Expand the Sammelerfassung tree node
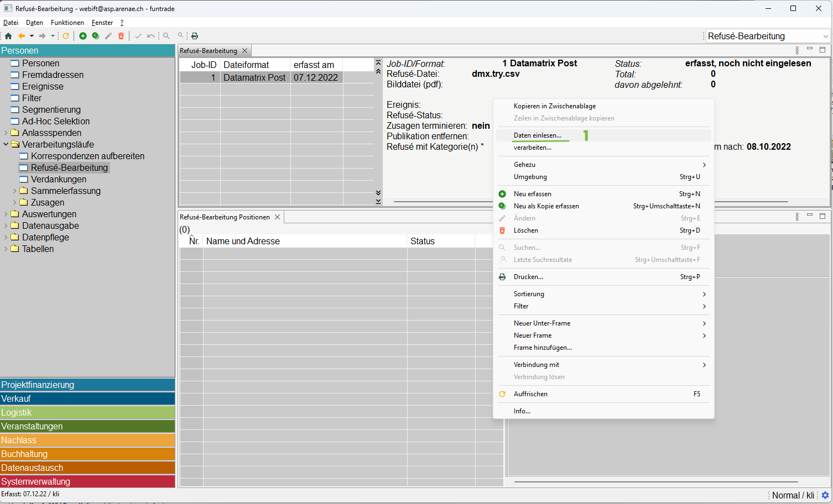833x504 pixels. point(15,191)
